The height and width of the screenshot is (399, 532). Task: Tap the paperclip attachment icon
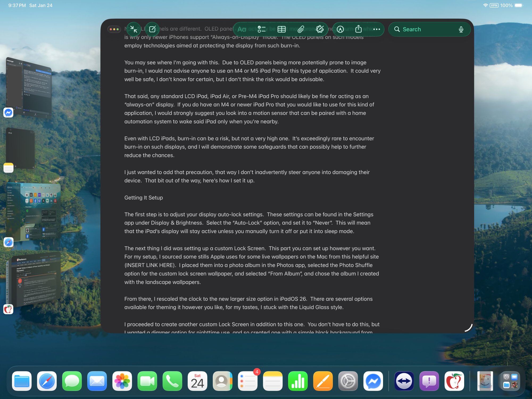[301, 29]
